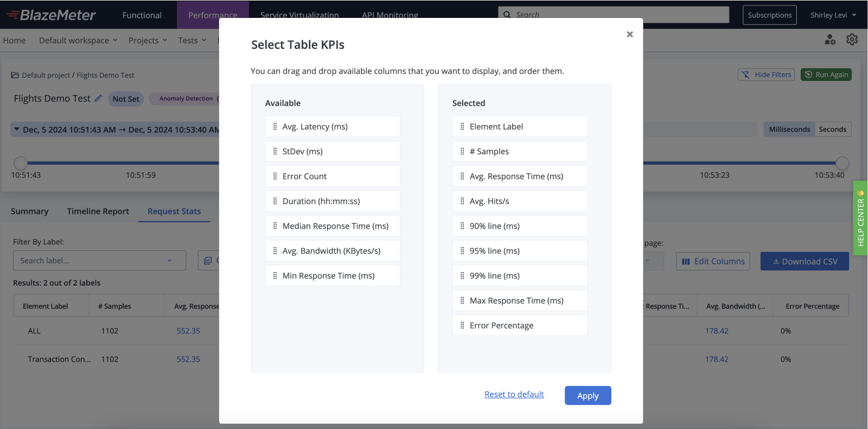Viewport: 868px width, 429px height.
Task: Switch time units to Seconds
Action: (x=832, y=129)
